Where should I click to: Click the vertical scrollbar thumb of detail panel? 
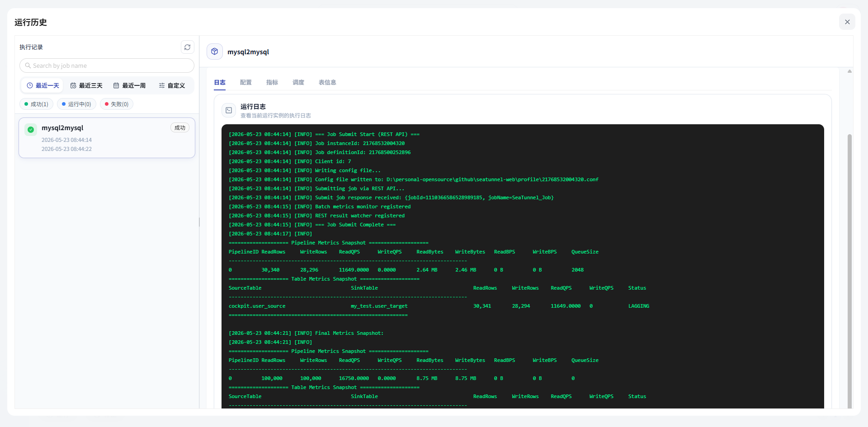pyautogui.click(x=850, y=271)
